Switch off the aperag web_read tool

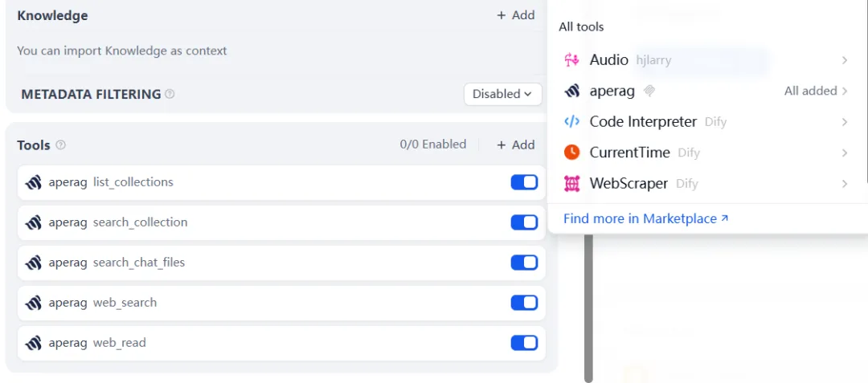tap(524, 343)
